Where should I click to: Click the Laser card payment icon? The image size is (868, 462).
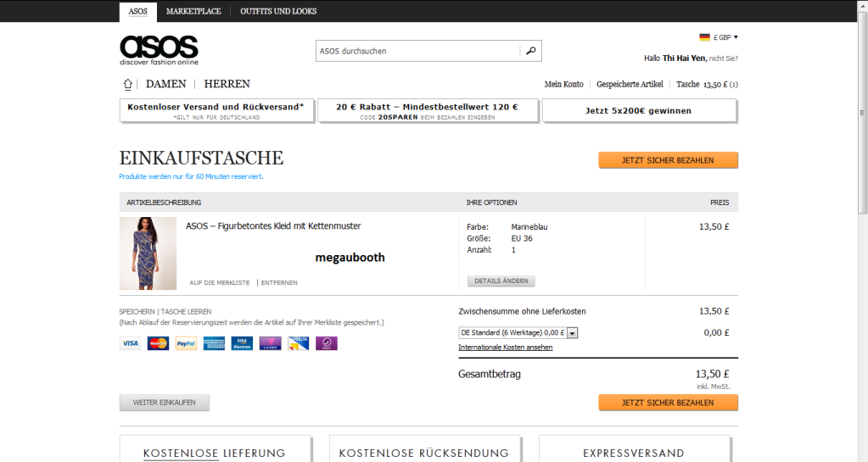[270, 343]
